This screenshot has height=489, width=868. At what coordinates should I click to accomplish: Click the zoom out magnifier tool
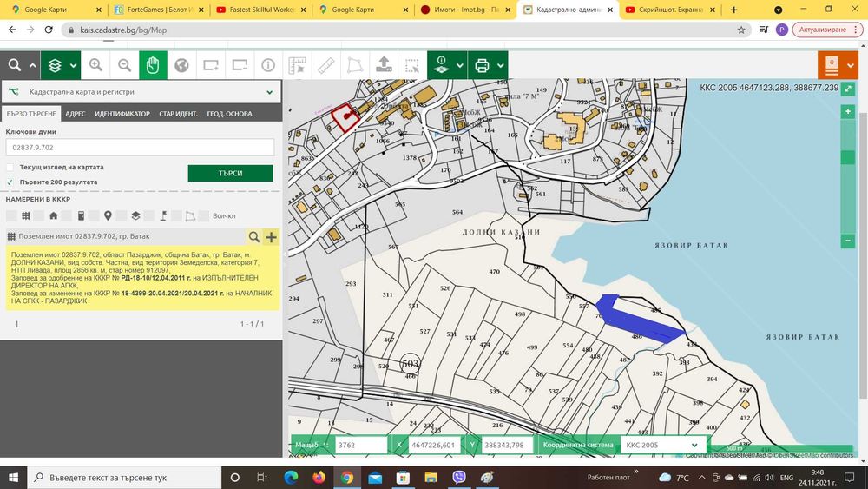[x=124, y=65]
